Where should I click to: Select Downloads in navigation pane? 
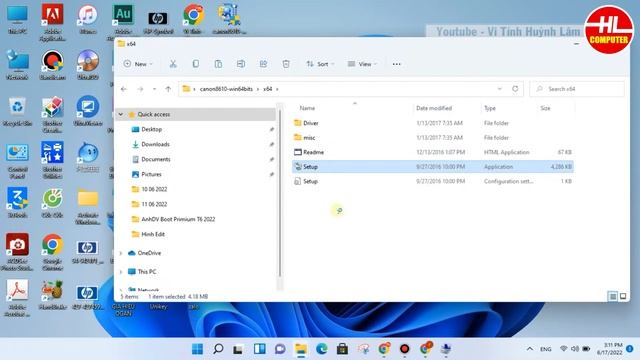pos(155,144)
